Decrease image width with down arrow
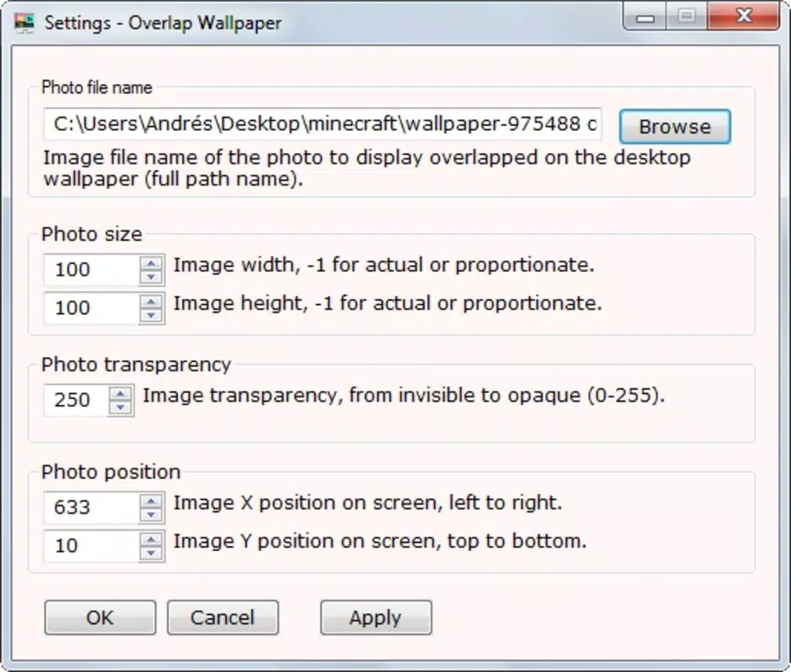This screenshot has height=672, width=791. coord(151,277)
